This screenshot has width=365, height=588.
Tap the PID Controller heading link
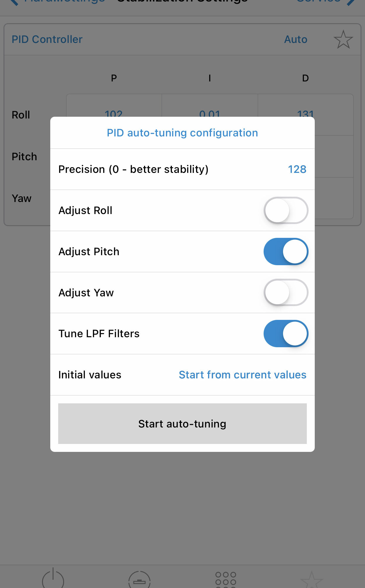click(x=47, y=39)
